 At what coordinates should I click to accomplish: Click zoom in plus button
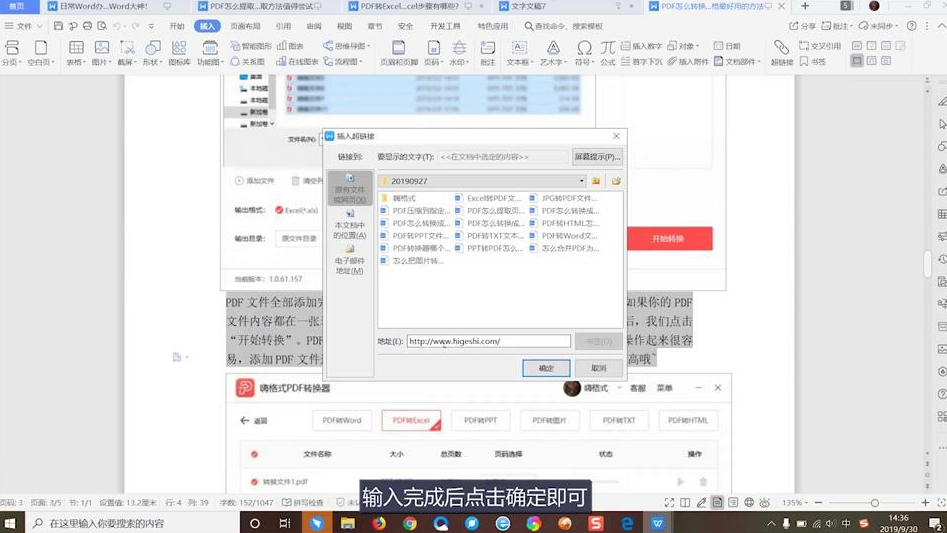[x=925, y=503]
